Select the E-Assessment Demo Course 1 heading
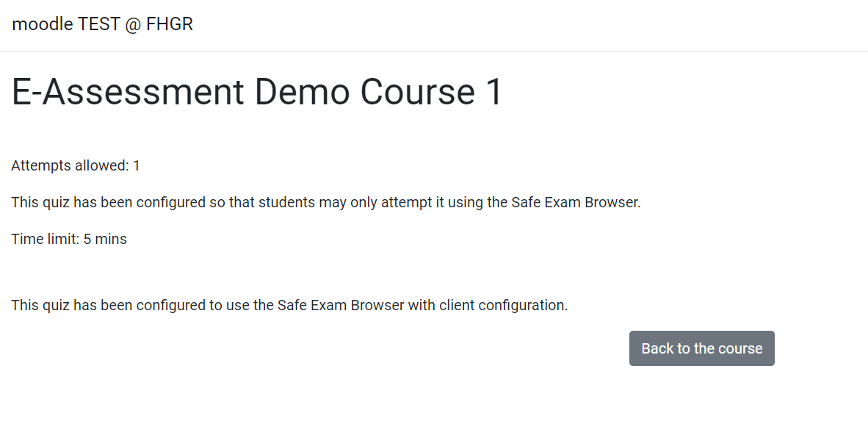 point(257,91)
